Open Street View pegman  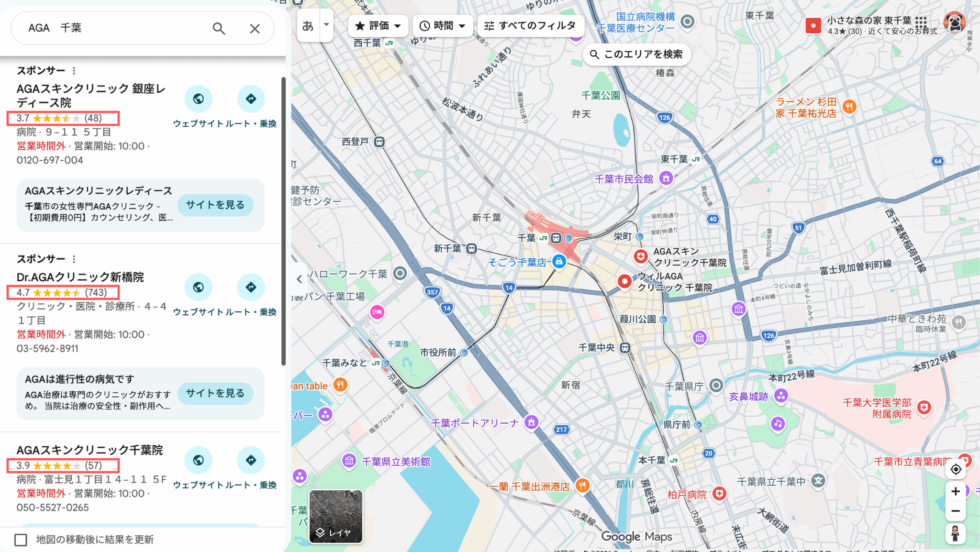(956, 533)
